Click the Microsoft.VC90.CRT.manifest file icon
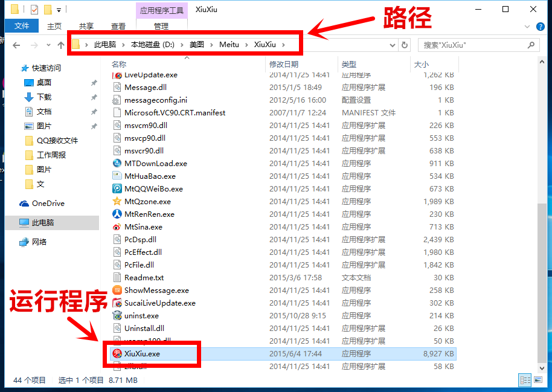The width and height of the screenshot is (552, 392). pyautogui.click(x=117, y=113)
